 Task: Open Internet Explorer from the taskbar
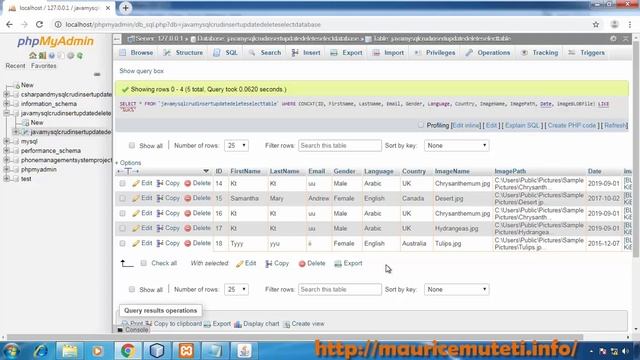coord(40,351)
